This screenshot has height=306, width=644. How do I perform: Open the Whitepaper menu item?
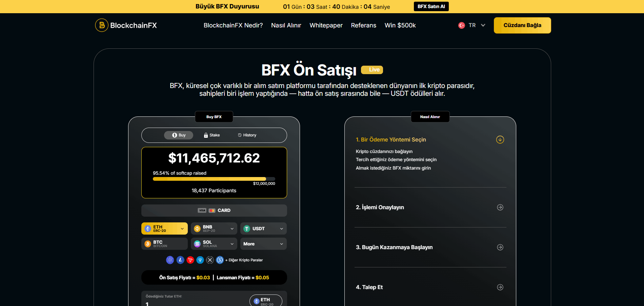pyautogui.click(x=326, y=25)
